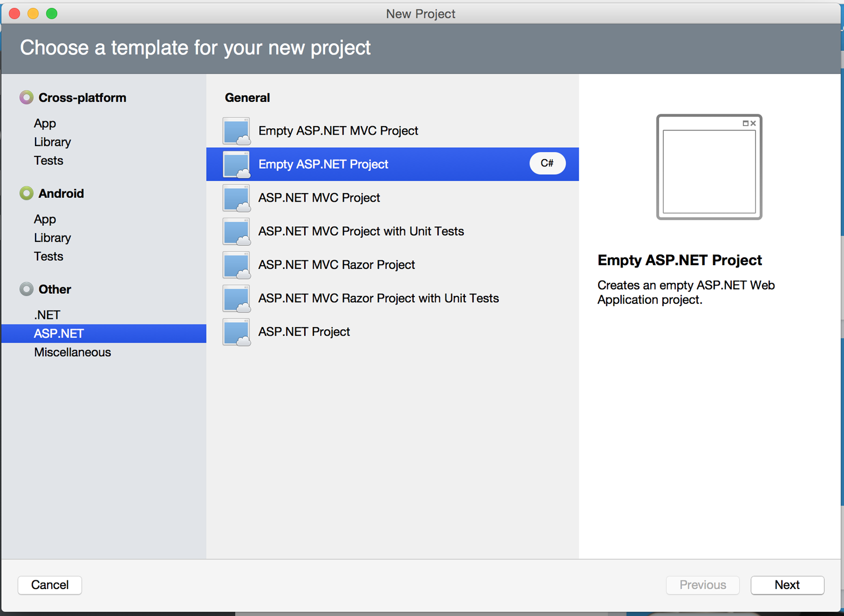Click the Empty ASP.NET Project template icon
Viewport: 844px width, 616px height.
pos(236,164)
